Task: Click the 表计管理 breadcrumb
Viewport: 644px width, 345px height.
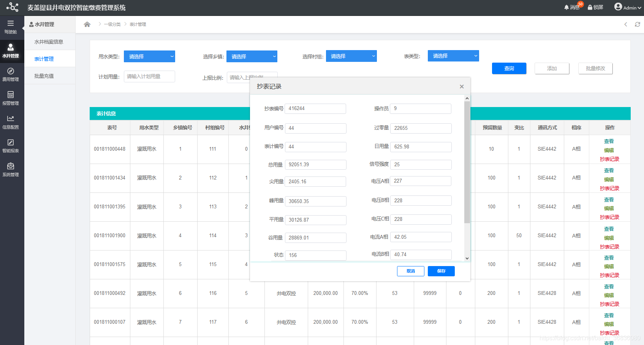Action: (x=138, y=24)
